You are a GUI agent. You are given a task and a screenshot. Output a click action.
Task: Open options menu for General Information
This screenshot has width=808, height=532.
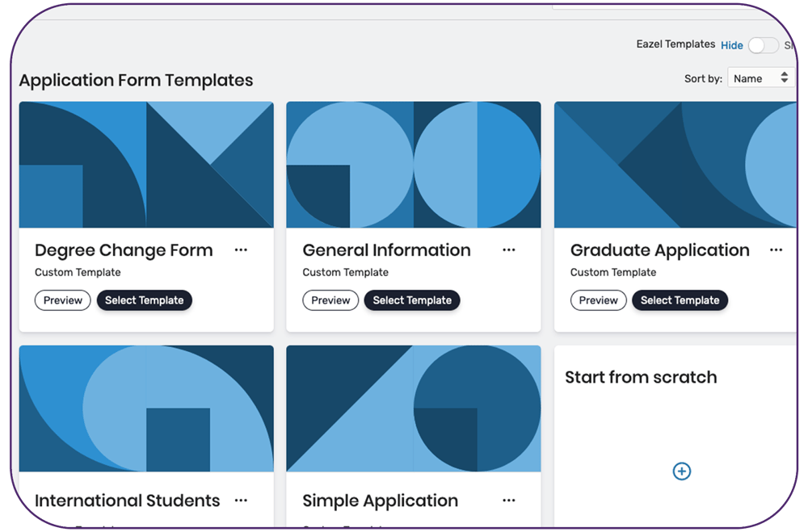[508, 250]
